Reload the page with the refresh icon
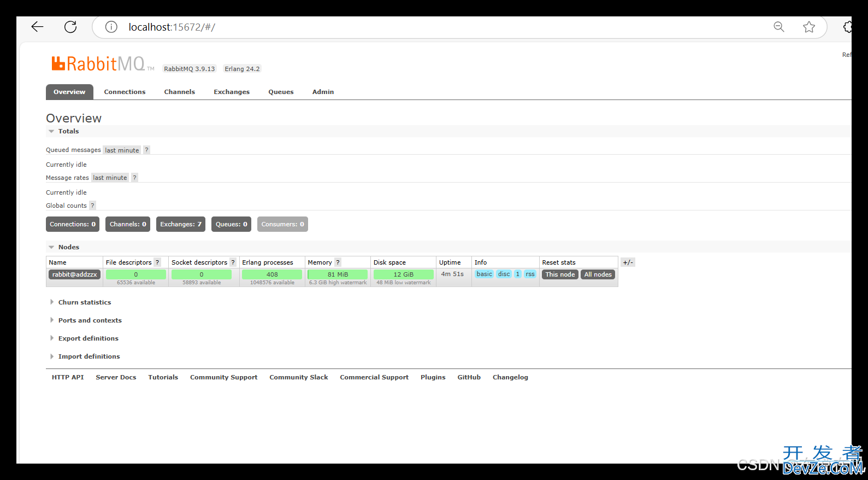868x480 pixels. coord(70,27)
